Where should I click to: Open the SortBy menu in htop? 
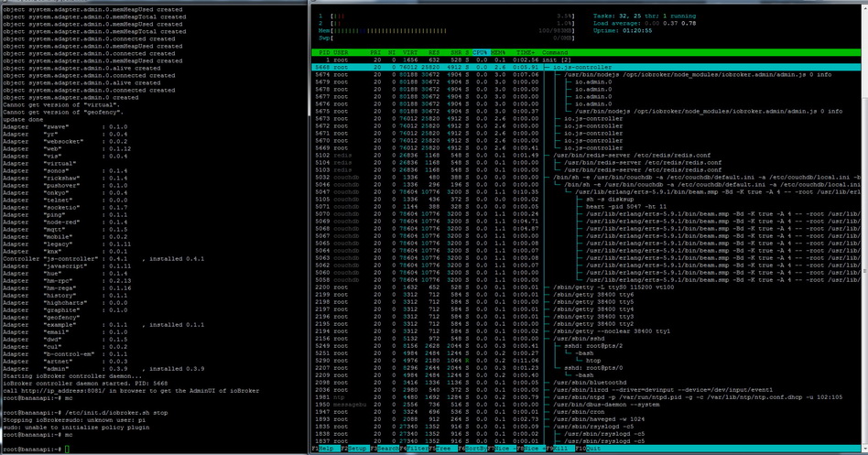477,450
